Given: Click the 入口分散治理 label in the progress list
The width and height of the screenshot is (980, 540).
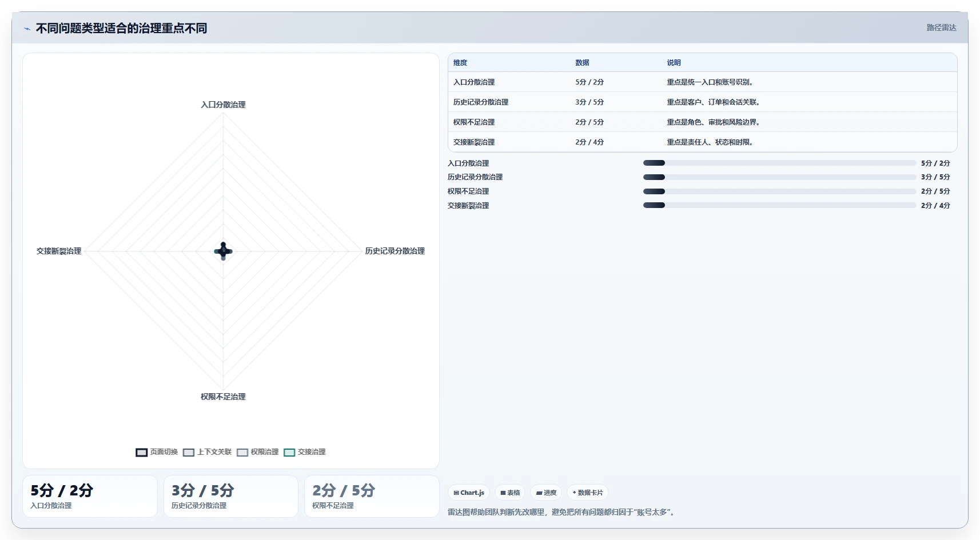Looking at the screenshot, I should (x=468, y=163).
